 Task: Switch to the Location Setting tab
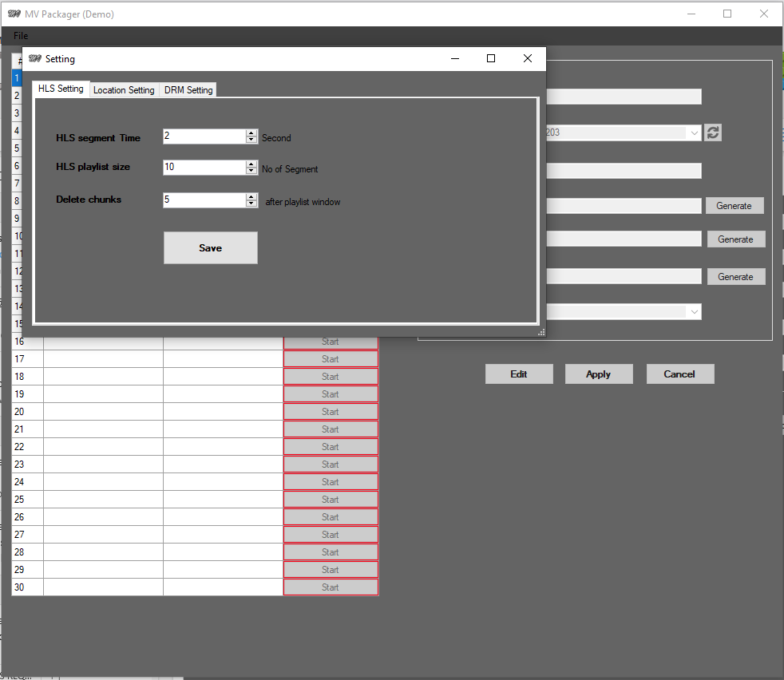[x=124, y=90]
